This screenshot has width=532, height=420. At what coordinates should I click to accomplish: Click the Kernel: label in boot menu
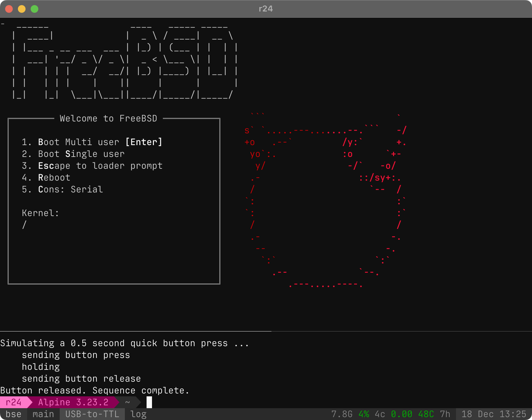40,213
